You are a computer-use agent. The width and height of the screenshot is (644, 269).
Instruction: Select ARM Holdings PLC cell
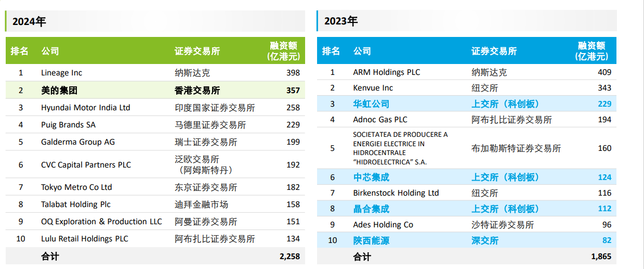tap(387, 72)
